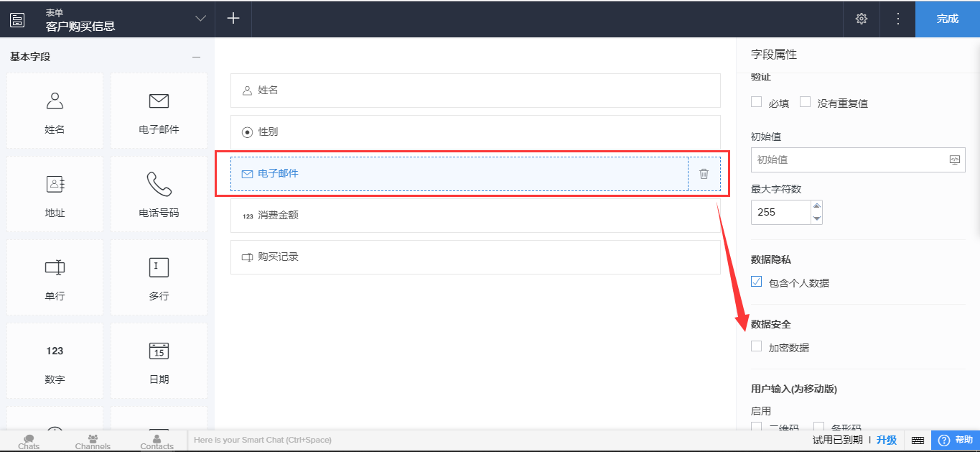
Task: Select the 电子邮件 field tile in palette
Action: coord(159,111)
